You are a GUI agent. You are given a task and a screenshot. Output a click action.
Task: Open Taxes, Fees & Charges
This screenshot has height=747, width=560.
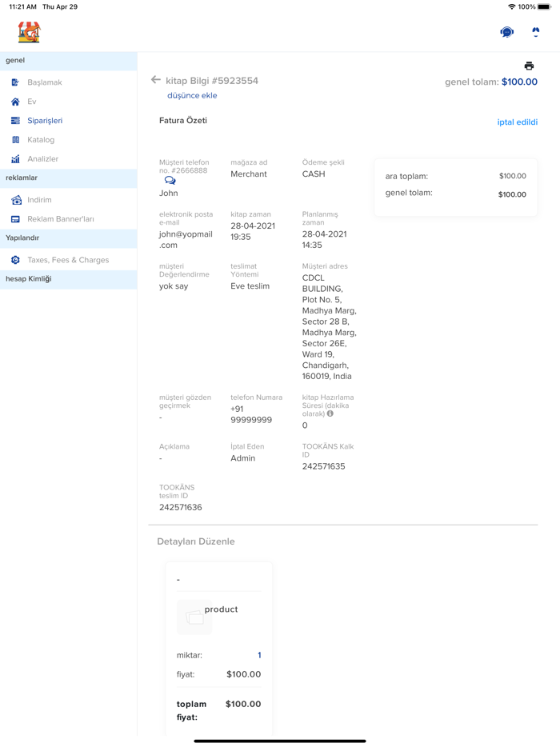click(x=68, y=260)
